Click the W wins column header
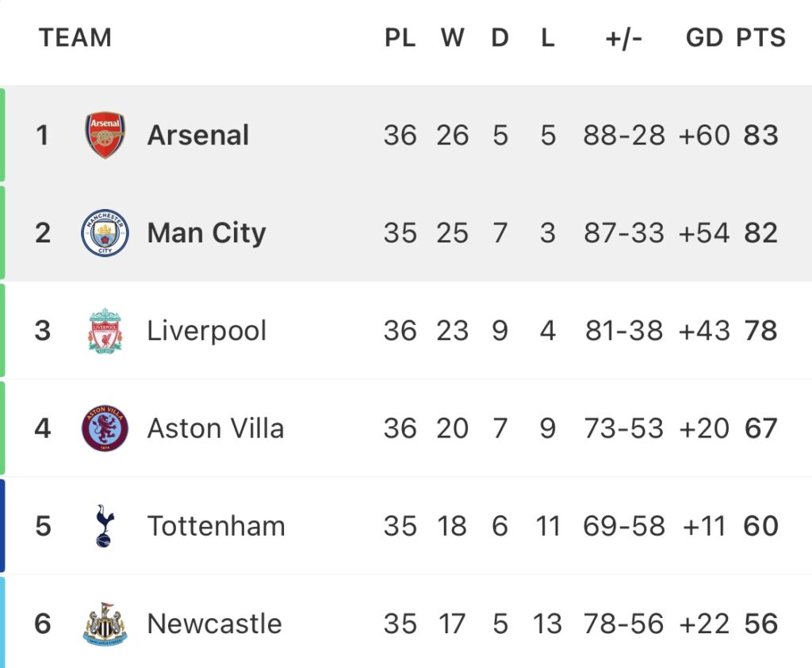Viewport: 812px width, 668px height. click(x=452, y=38)
